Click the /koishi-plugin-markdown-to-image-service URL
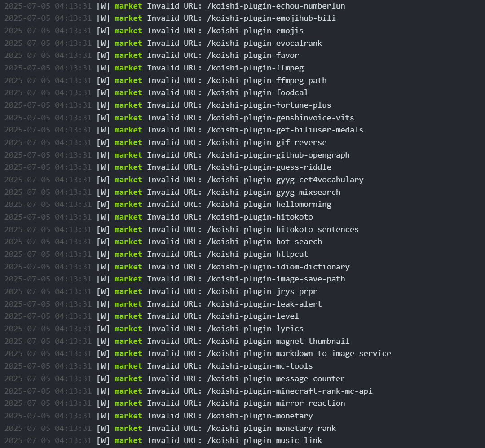The image size is (485, 448). click(299, 353)
